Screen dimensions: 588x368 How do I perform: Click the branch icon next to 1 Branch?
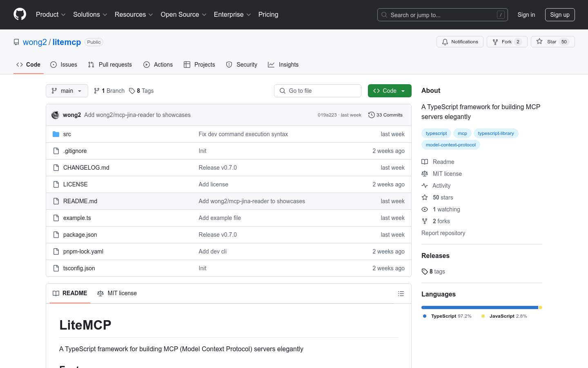[x=97, y=91]
